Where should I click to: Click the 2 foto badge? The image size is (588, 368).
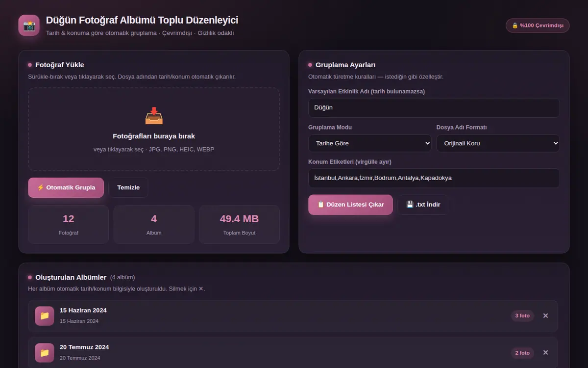click(522, 352)
